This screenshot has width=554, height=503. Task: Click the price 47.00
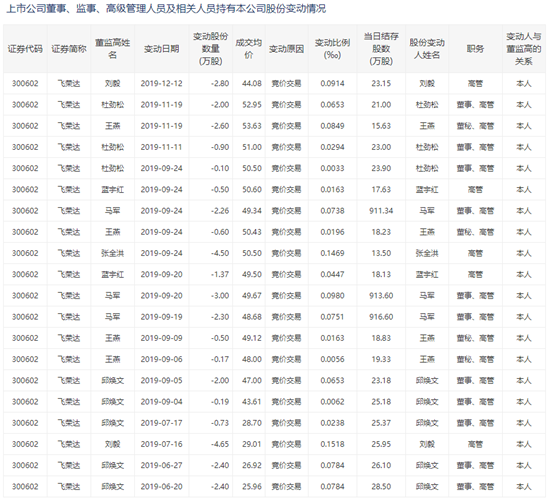click(x=252, y=380)
